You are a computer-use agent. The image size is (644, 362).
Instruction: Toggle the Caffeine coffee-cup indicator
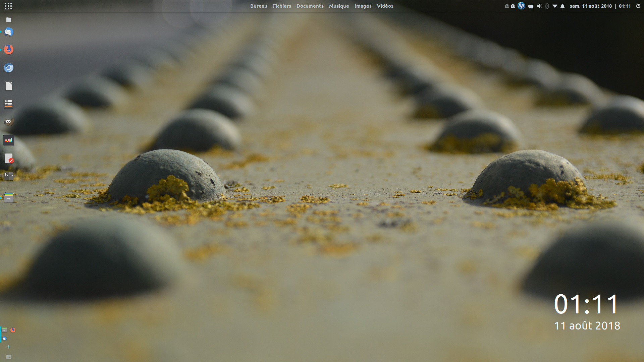tap(531, 6)
